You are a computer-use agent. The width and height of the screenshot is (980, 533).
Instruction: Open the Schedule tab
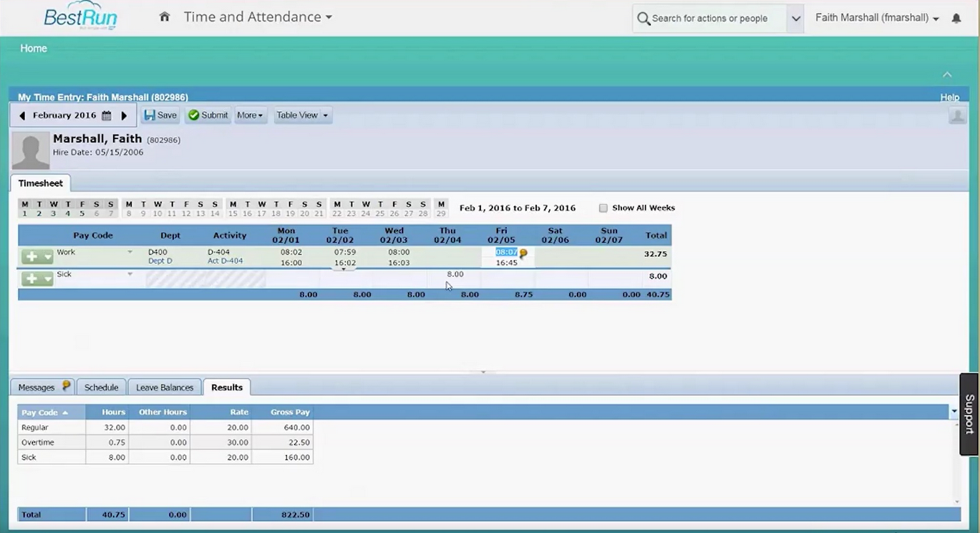[x=101, y=388]
